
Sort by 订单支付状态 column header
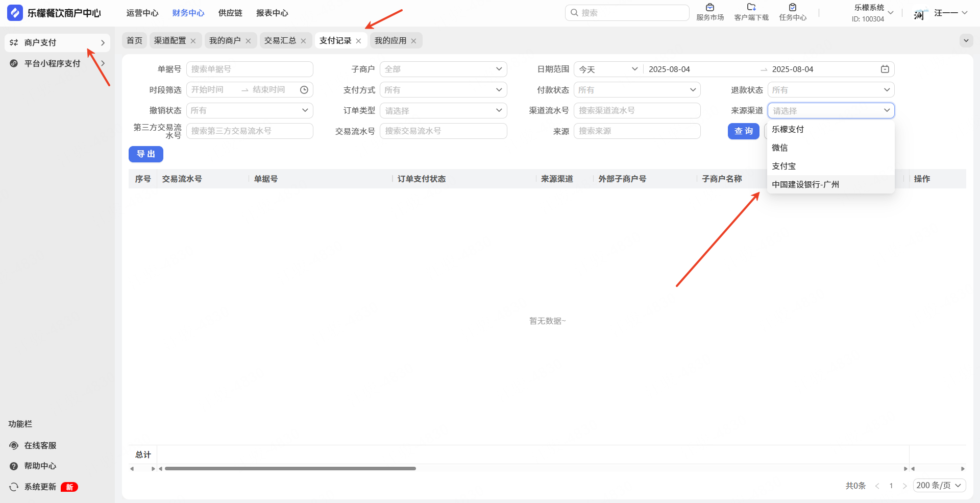(x=422, y=179)
